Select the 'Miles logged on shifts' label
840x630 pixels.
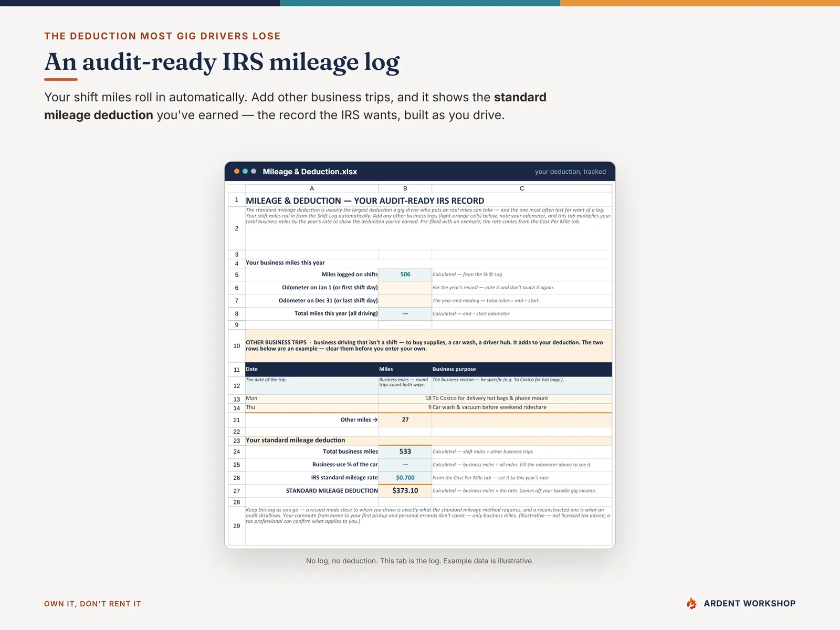click(x=350, y=274)
